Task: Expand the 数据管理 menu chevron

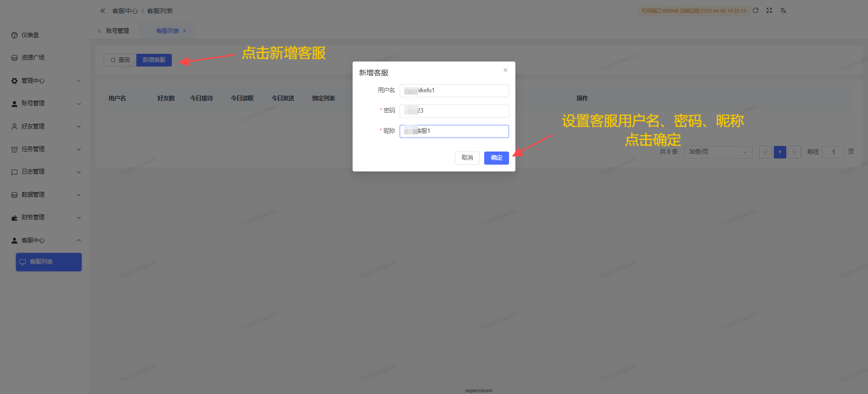Action: [79, 195]
